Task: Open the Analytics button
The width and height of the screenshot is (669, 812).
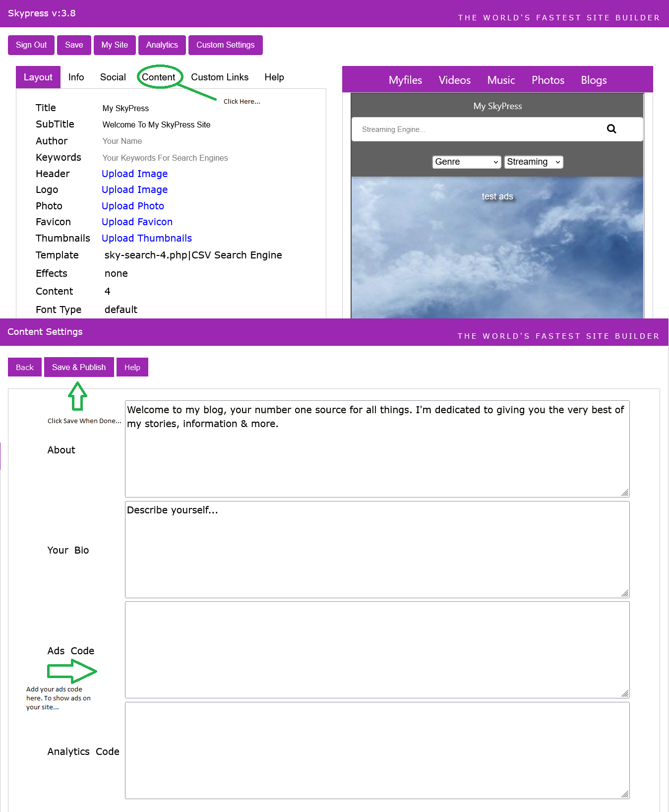Action: coord(162,45)
